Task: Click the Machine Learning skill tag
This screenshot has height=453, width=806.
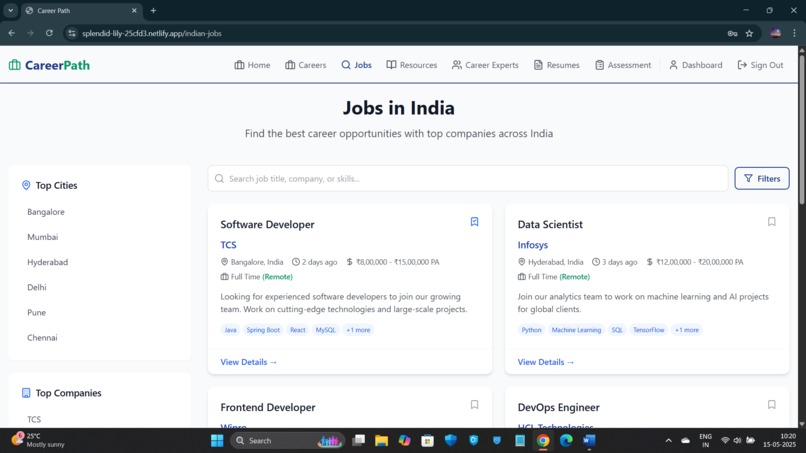Action: click(576, 330)
